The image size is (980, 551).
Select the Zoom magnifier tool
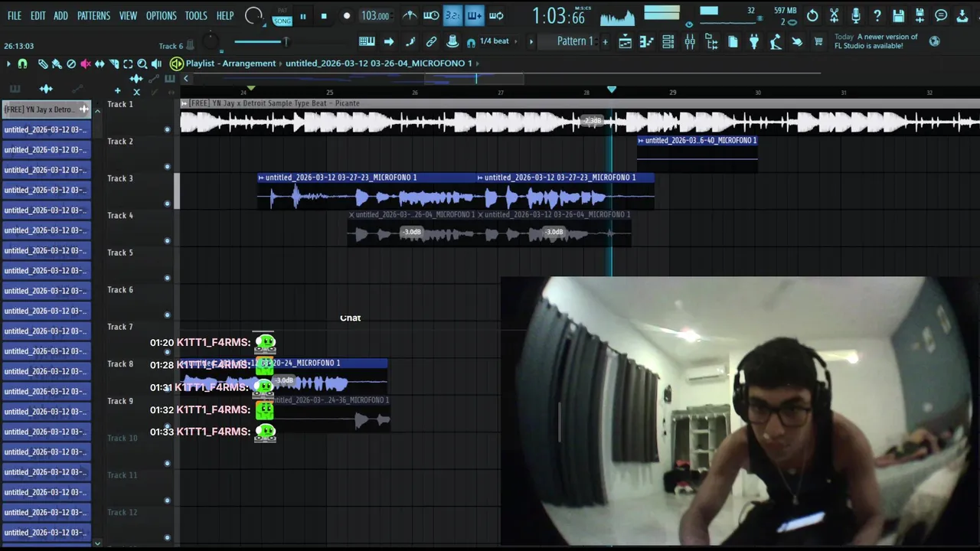pos(142,64)
